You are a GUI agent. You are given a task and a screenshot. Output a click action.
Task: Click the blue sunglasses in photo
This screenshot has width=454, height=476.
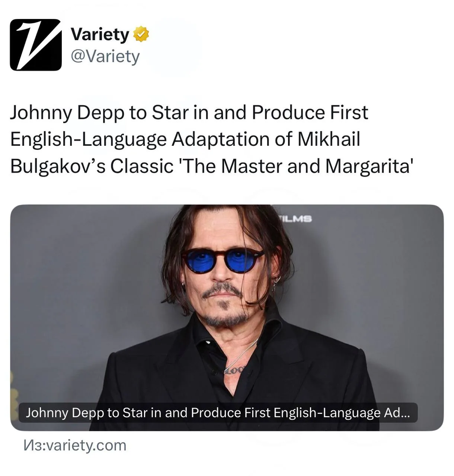click(222, 260)
